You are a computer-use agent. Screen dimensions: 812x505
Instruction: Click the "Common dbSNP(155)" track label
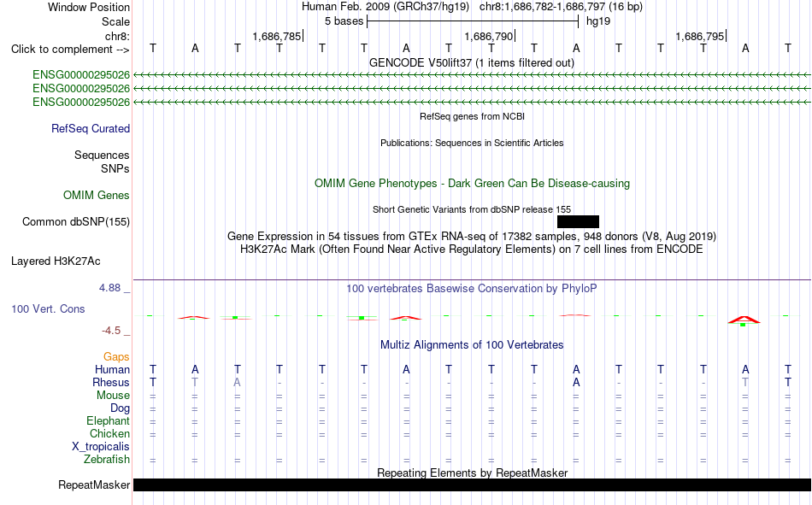75,221
